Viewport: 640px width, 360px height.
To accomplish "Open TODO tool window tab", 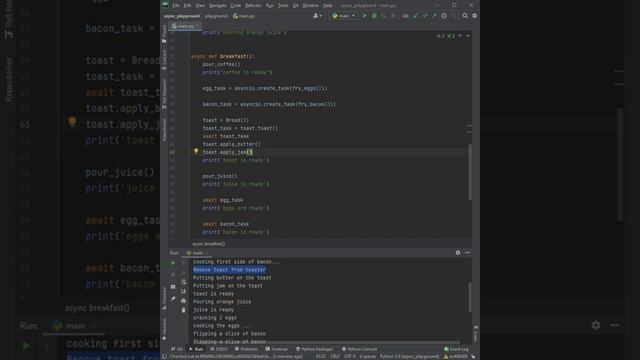I will [x=219, y=349].
